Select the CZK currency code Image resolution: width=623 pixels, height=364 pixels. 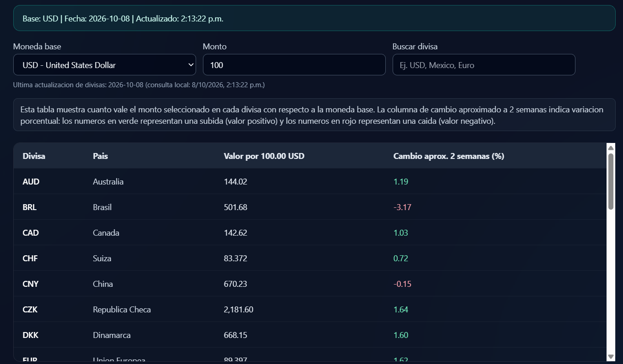point(30,310)
